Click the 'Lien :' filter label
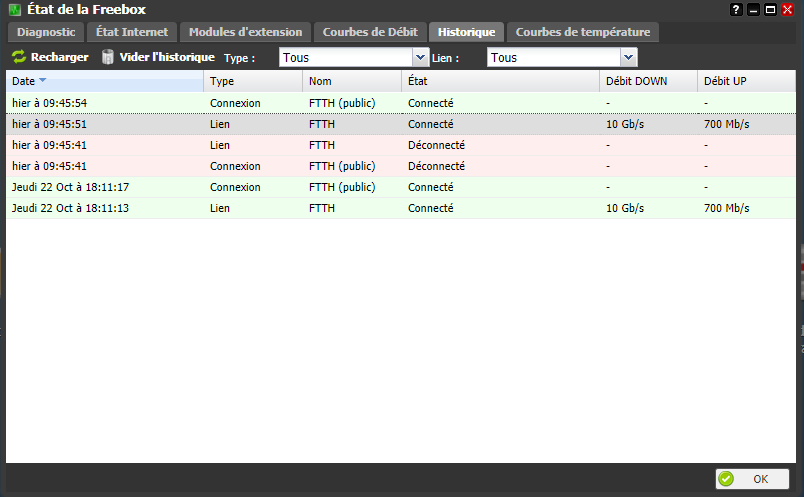Image resolution: width=804 pixels, height=497 pixels. pos(445,58)
